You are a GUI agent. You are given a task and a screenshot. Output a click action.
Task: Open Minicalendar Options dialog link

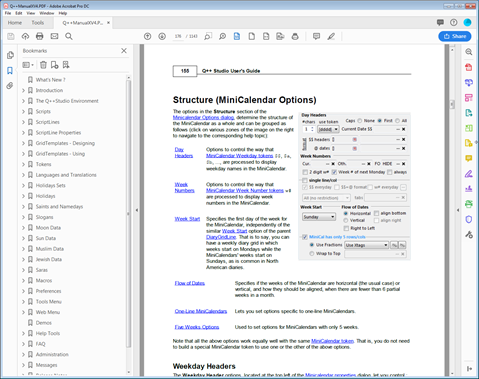203,117
